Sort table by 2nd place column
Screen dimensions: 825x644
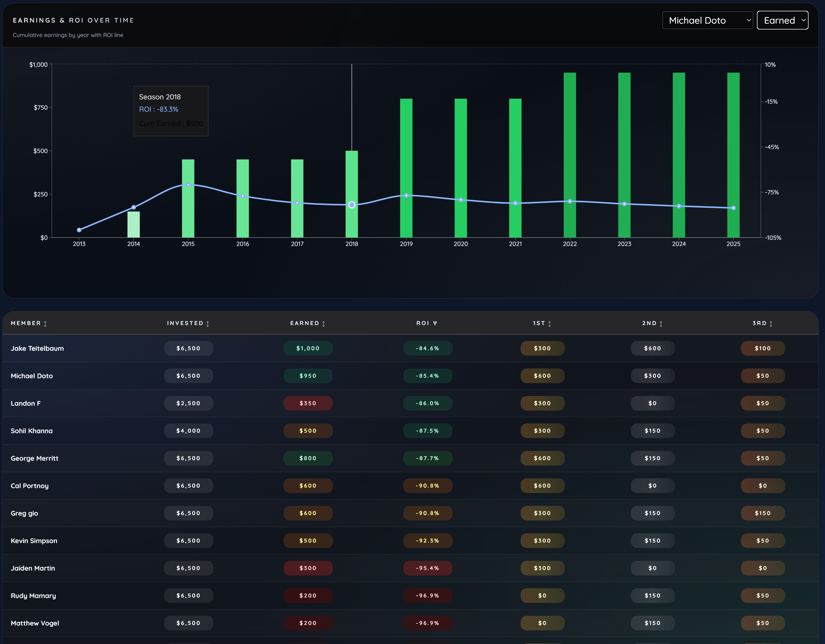tap(652, 323)
